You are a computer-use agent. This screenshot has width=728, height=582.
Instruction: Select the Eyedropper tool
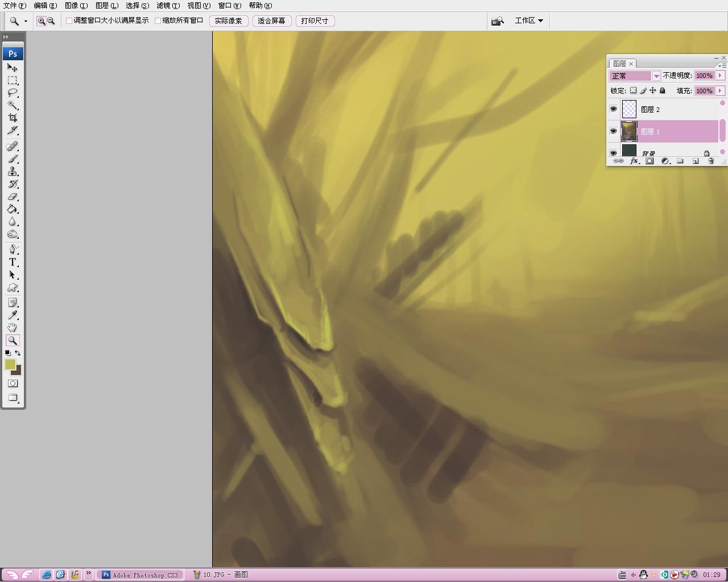click(x=13, y=315)
